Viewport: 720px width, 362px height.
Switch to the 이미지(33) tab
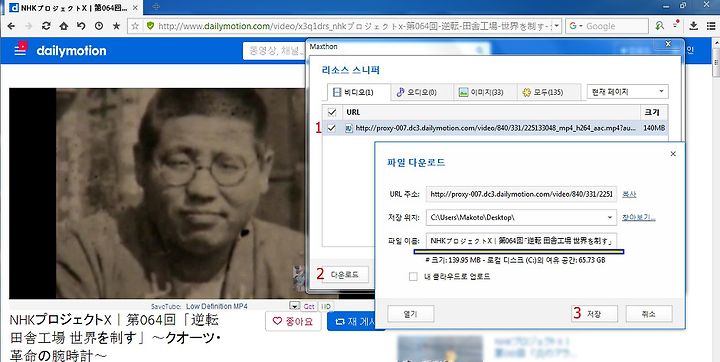click(485, 92)
